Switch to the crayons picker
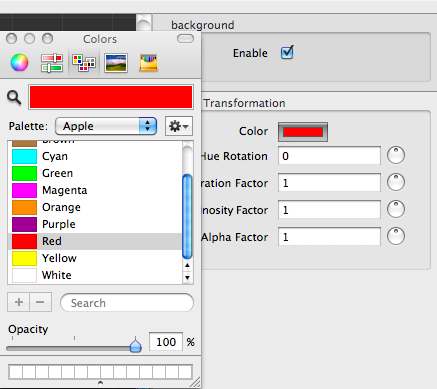437x389 pixels. click(x=148, y=63)
